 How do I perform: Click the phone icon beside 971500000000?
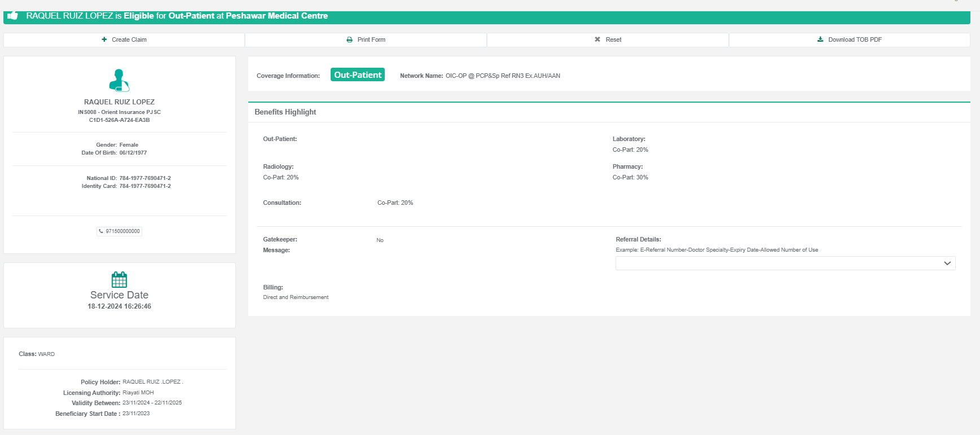101,231
